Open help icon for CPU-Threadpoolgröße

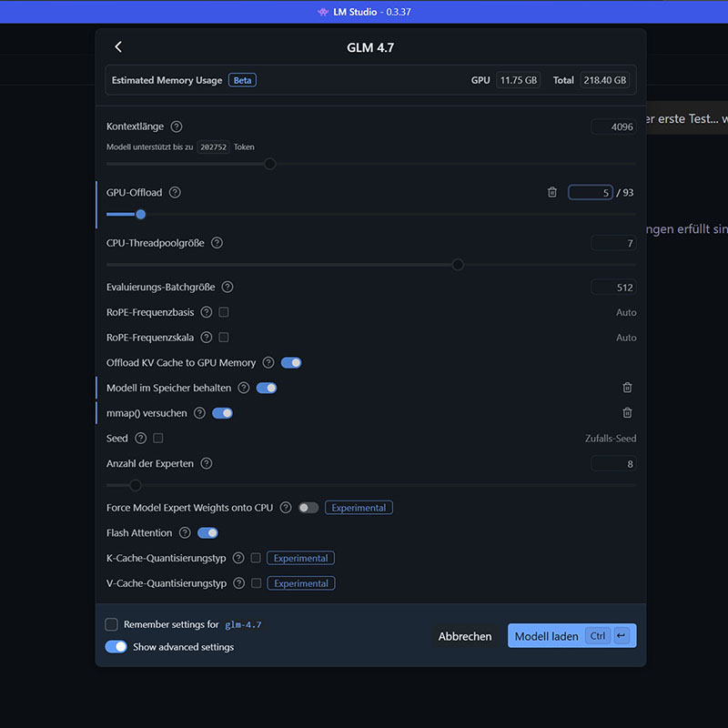217,243
